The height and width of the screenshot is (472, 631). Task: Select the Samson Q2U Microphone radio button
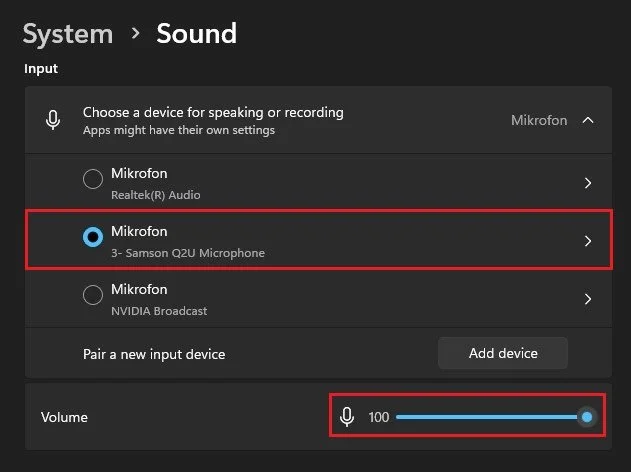[x=93, y=237]
